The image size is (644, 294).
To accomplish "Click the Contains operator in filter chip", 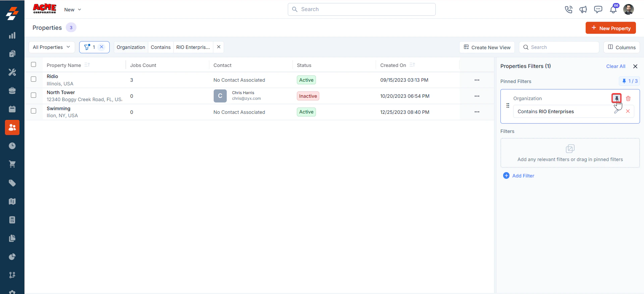I will tap(161, 47).
